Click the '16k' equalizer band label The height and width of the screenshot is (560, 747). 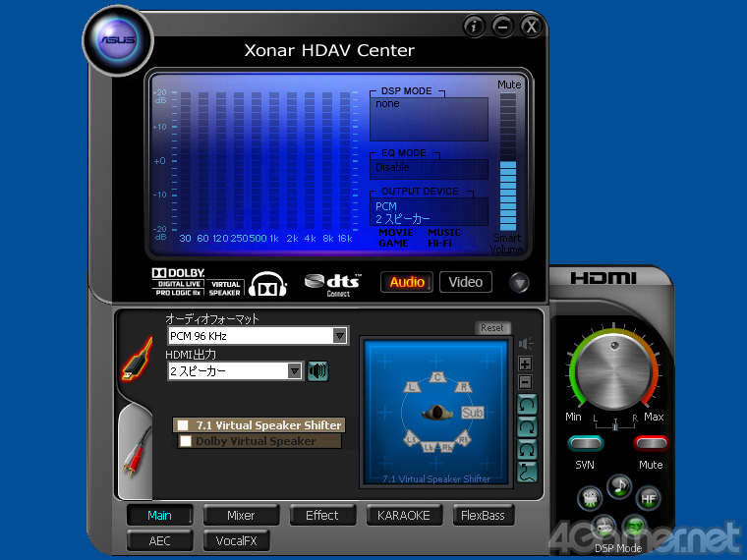pyautogui.click(x=345, y=238)
